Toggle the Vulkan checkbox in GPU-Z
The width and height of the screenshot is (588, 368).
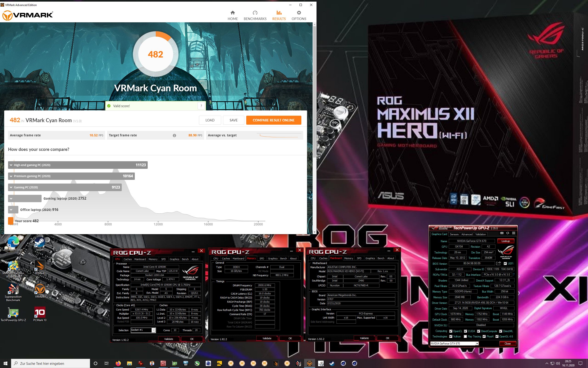coord(451,336)
